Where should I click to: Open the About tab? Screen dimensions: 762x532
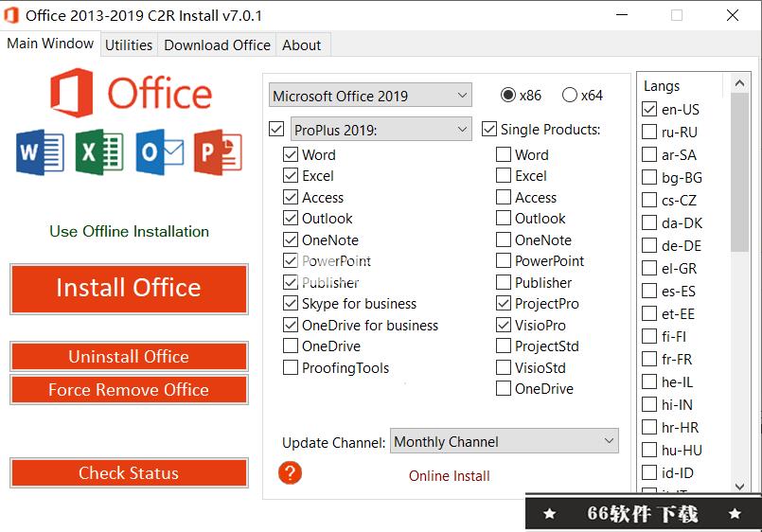coord(302,45)
